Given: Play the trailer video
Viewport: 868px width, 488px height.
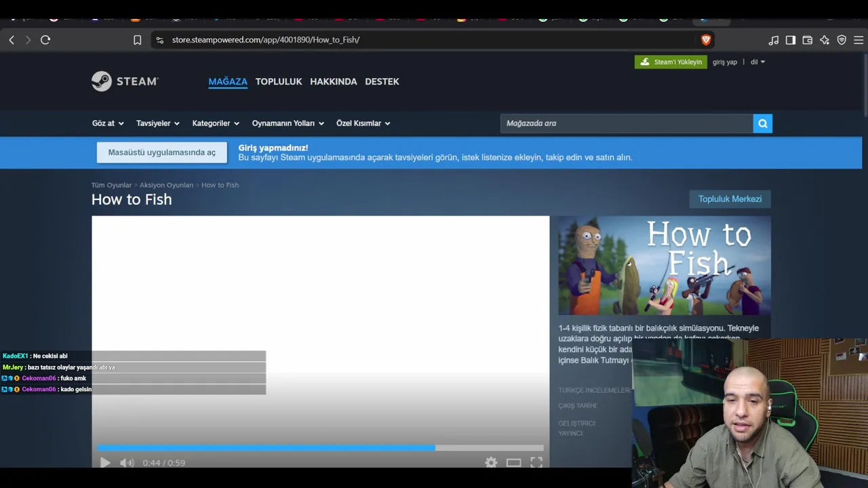Looking at the screenshot, I should pos(105,463).
